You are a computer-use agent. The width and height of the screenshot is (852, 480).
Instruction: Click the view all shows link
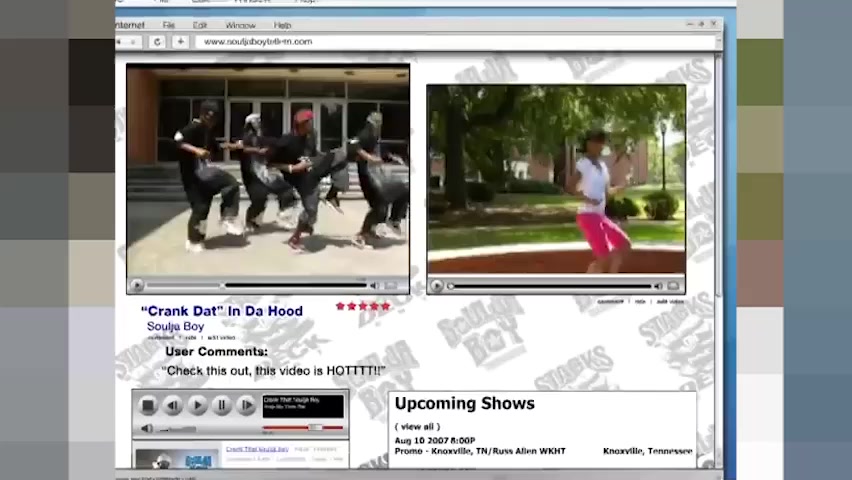(x=417, y=427)
